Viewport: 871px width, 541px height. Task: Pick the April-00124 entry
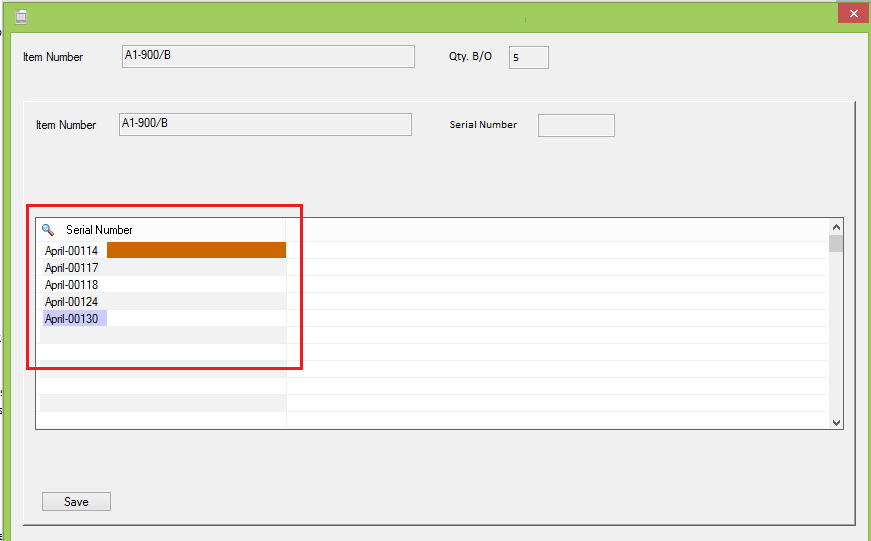[x=71, y=302]
